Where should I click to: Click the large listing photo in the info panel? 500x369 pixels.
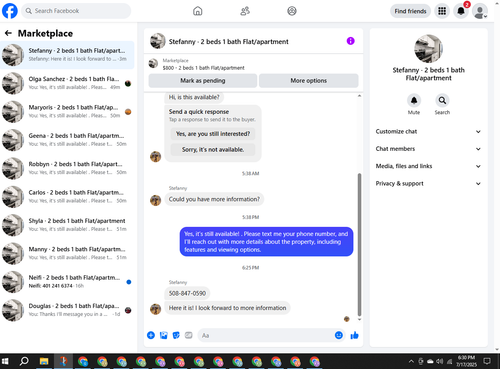[x=428, y=48]
